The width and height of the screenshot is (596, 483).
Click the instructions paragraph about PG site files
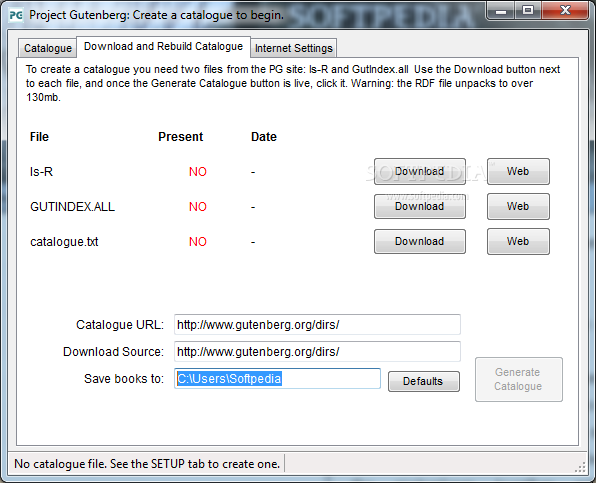pos(293,83)
